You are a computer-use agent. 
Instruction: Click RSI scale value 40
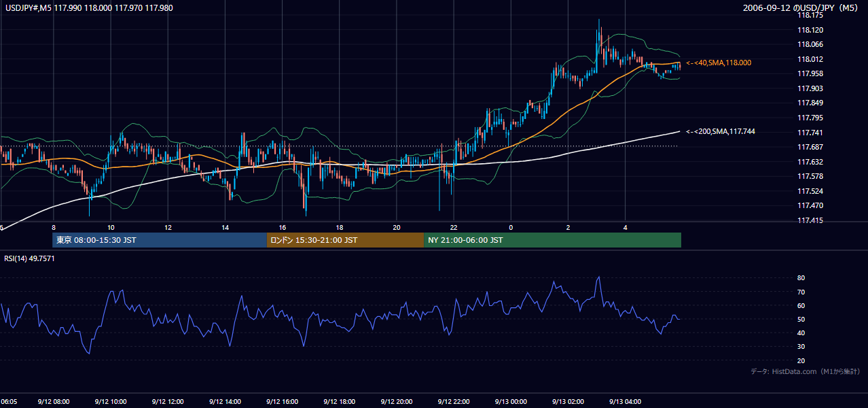point(801,333)
